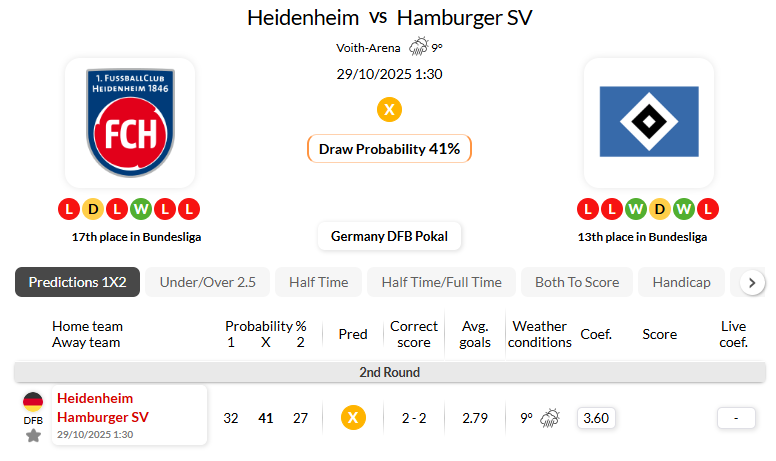The height and width of the screenshot is (461, 776).
Task: Click the weather icon next to Voith-Arena
Action: coord(418,47)
